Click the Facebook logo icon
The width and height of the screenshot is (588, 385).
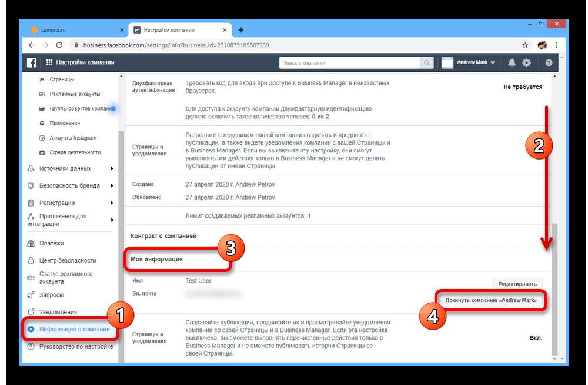32,62
